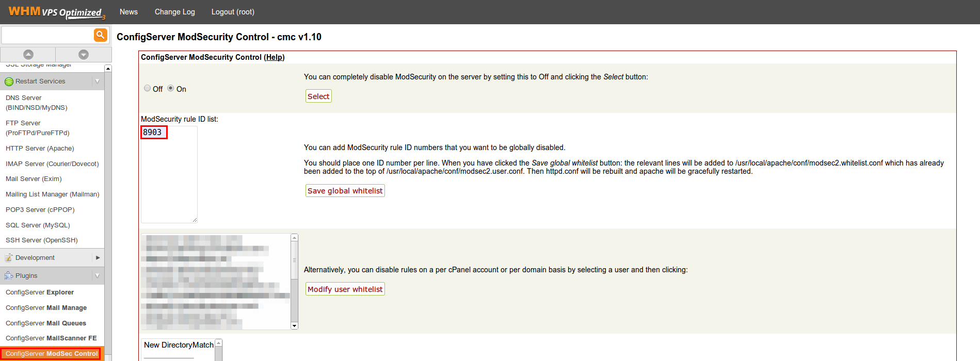Select the On radio button
This screenshot has width=980, height=361.
(x=171, y=88)
